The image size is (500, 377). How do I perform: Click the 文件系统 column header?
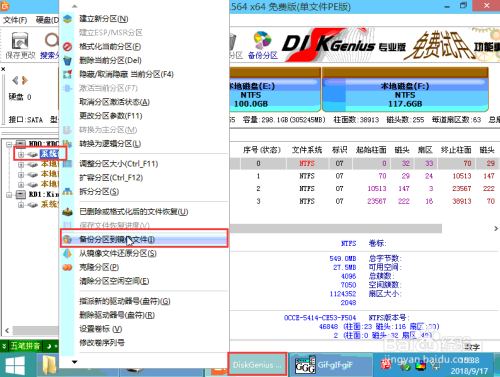307,150
